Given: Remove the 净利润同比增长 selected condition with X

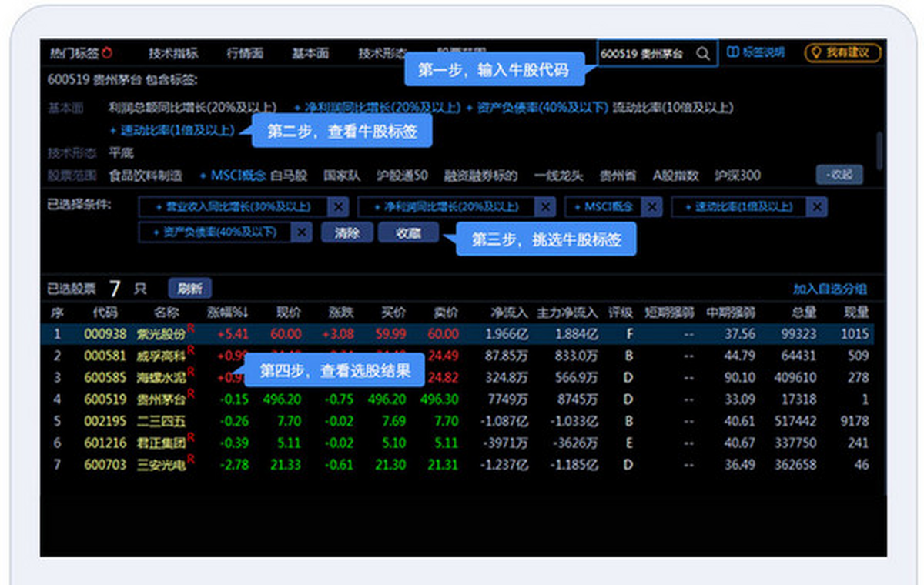Looking at the screenshot, I should [x=545, y=206].
